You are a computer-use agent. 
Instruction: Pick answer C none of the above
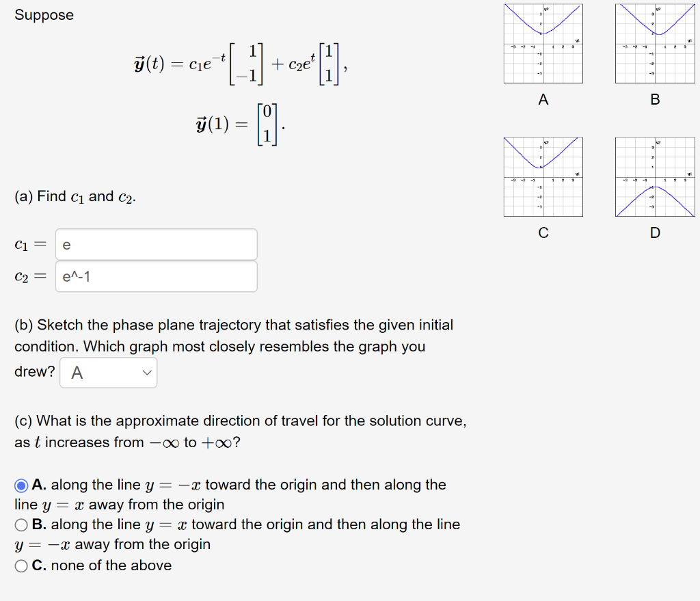click(x=21, y=565)
